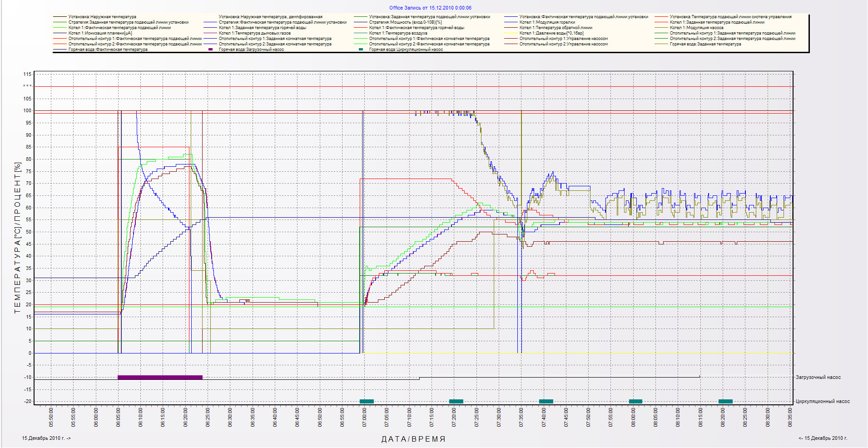Click the last teal circulation pump bar near 08:20
The width and height of the screenshot is (868, 448).
click(x=725, y=401)
